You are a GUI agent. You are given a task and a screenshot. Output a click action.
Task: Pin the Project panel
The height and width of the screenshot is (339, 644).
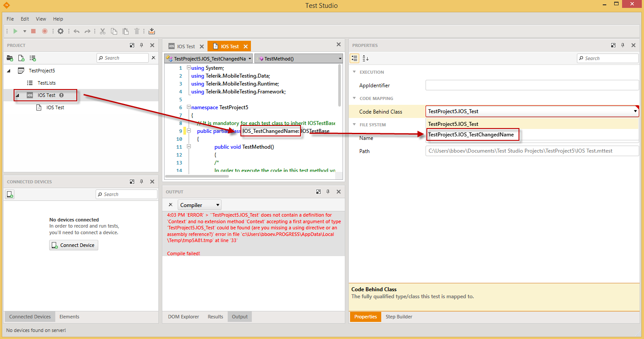click(141, 45)
